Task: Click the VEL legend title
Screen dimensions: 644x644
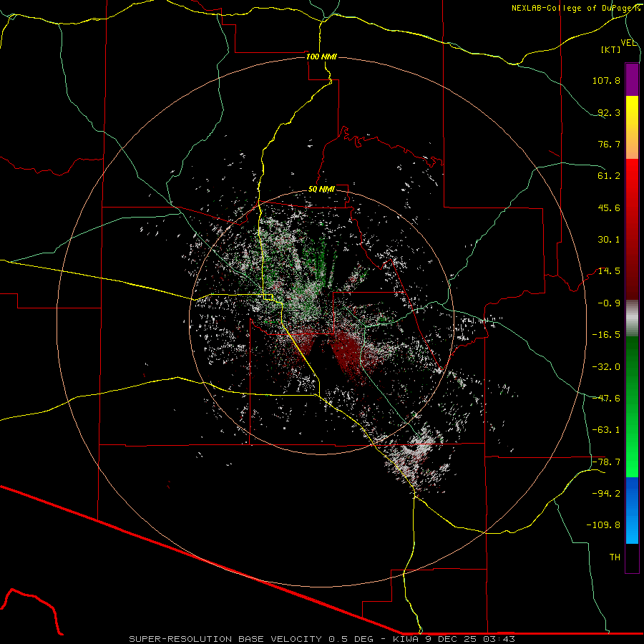Action: pos(629,43)
